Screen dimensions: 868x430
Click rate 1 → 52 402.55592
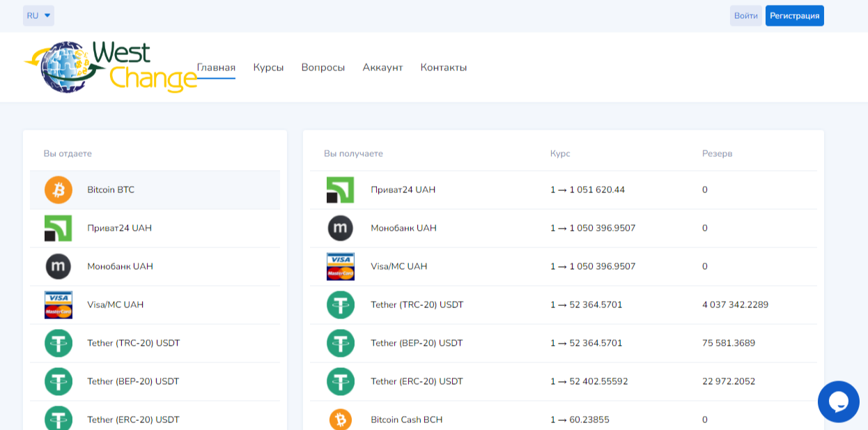point(589,381)
